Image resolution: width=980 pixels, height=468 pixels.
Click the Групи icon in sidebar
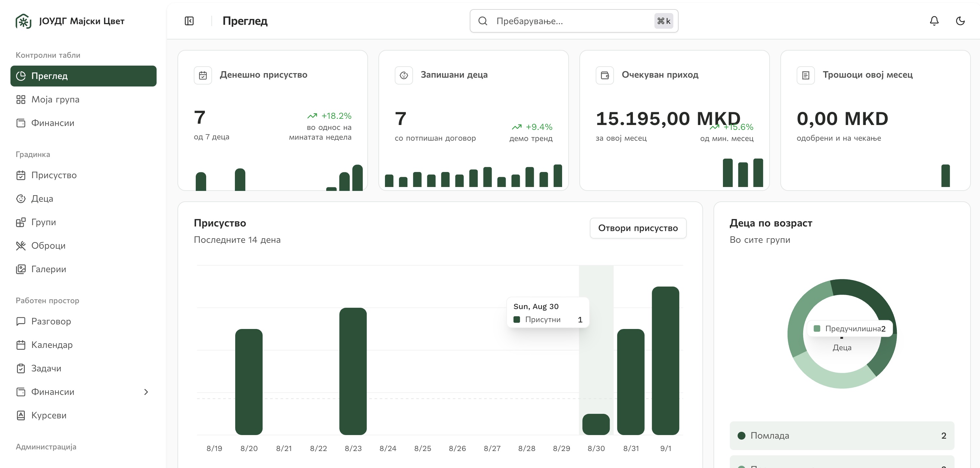click(21, 222)
